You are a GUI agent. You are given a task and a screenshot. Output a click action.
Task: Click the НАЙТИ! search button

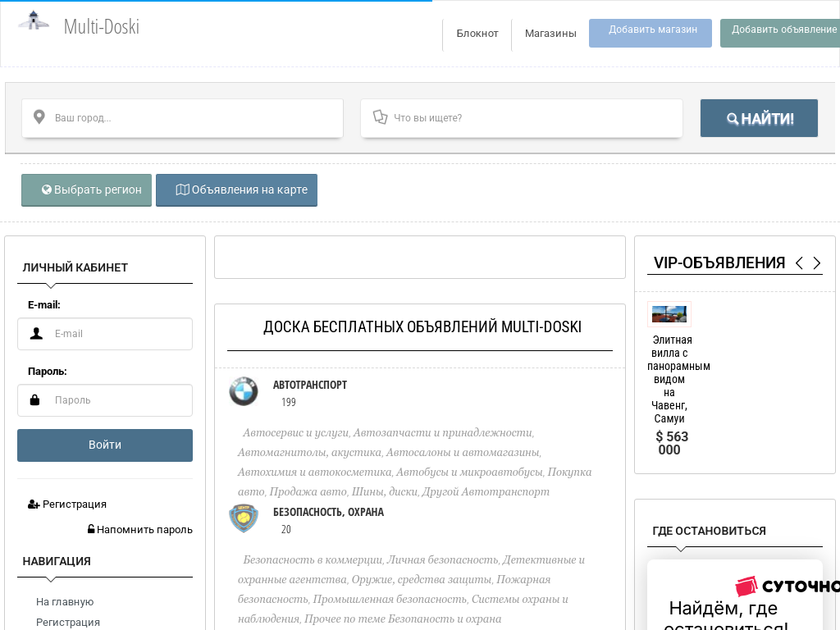(x=759, y=118)
